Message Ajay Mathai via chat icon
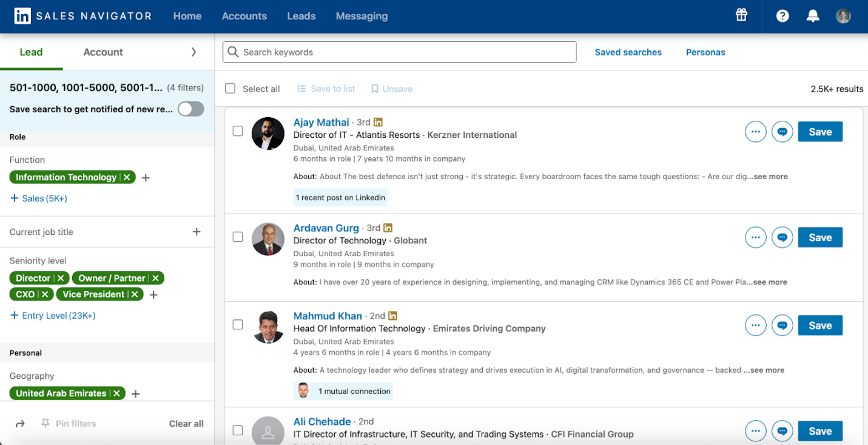 [x=782, y=132]
